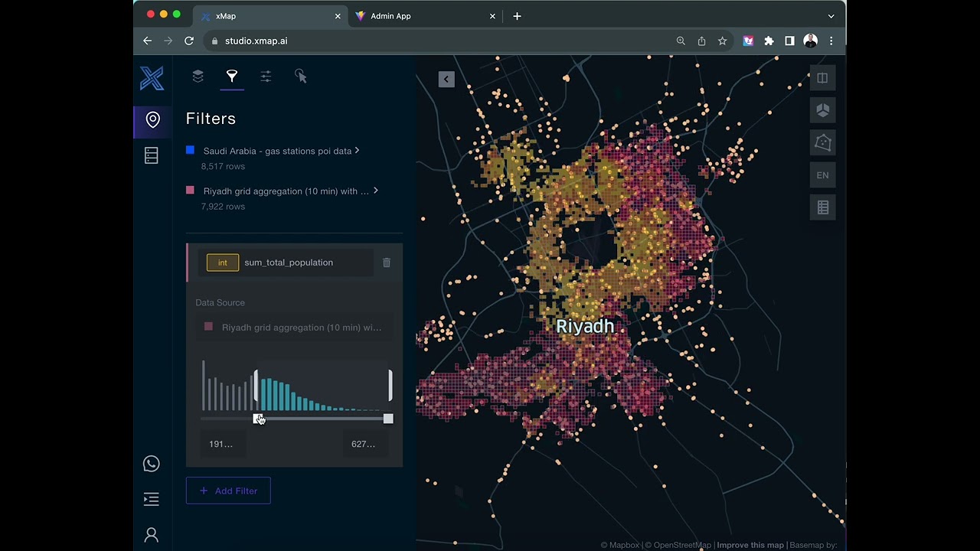980x551 pixels.
Task: Delete the sum_total_population filter
Action: tap(387, 262)
